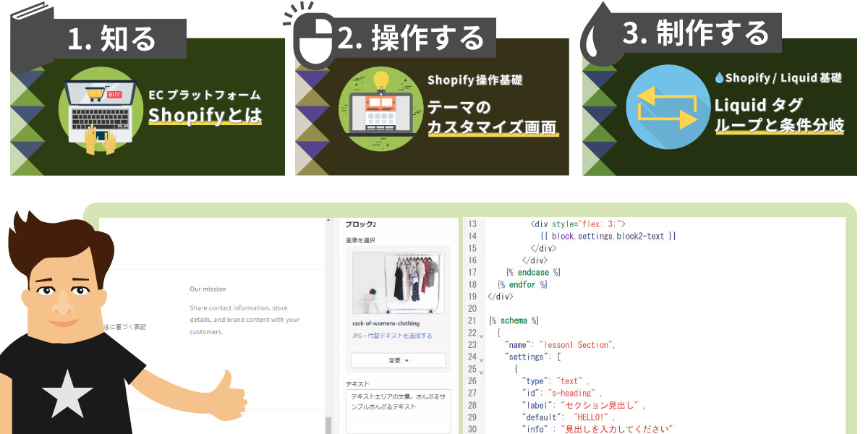
Task: Click the 法に基づく表記 footer text
Action: point(124,327)
